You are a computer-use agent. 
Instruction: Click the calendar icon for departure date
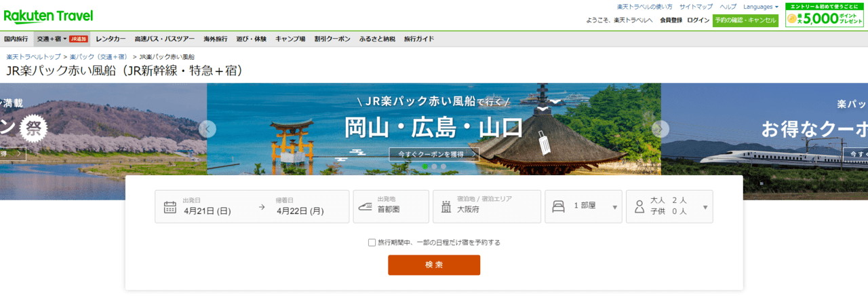[170, 207]
